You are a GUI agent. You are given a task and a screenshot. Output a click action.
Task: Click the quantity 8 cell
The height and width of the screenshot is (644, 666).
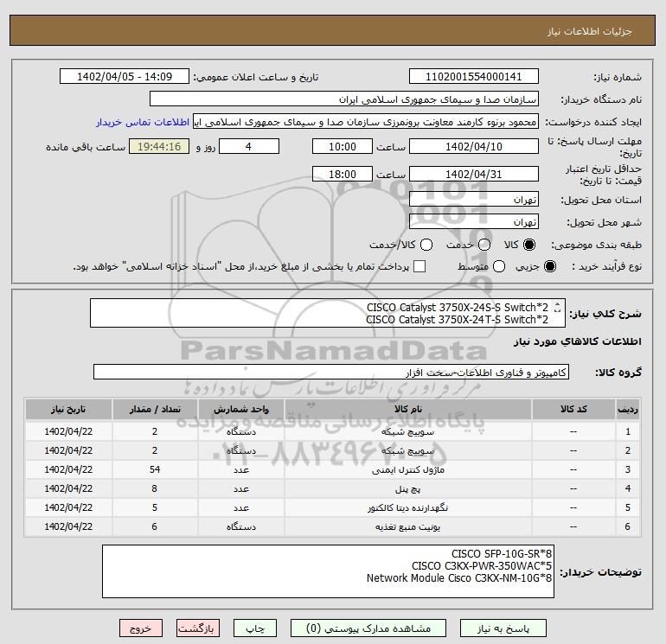coord(155,488)
